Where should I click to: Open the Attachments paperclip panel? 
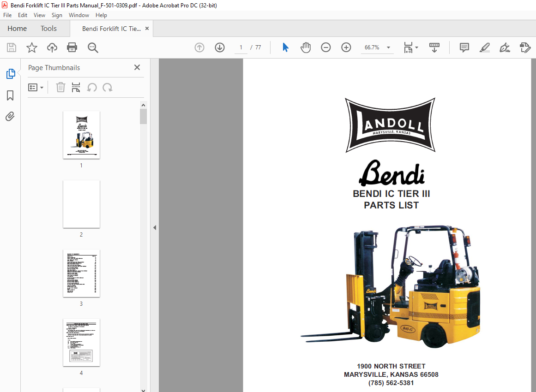(10, 117)
